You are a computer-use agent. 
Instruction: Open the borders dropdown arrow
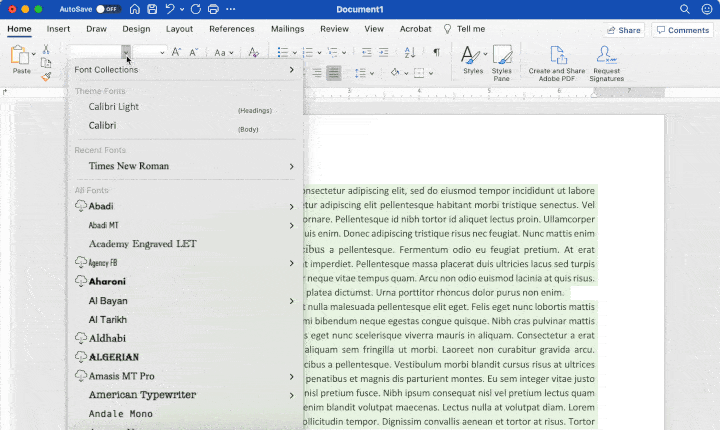coord(431,73)
